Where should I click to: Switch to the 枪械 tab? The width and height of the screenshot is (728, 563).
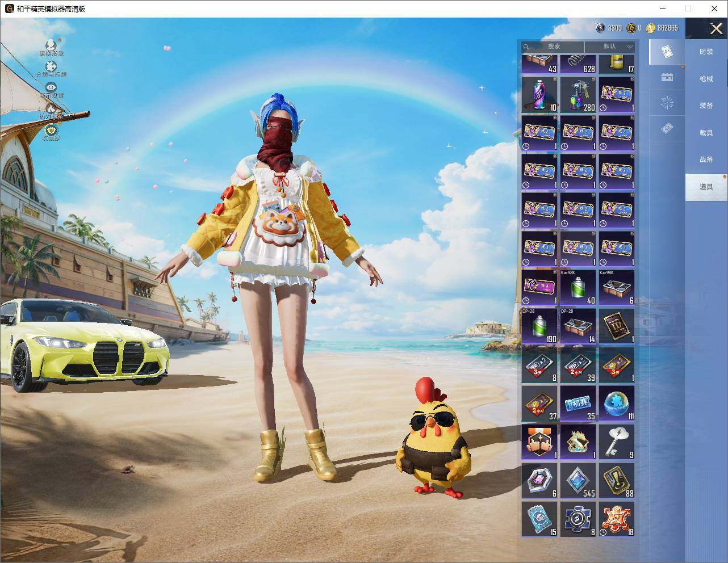click(x=706, y=79)
